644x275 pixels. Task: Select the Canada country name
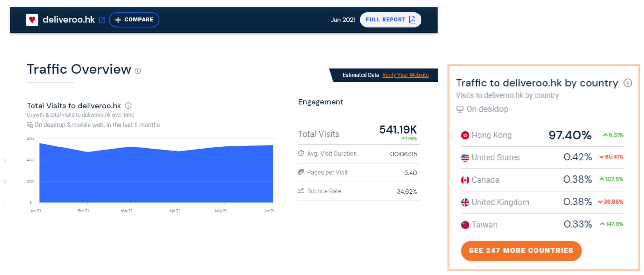click(x=485, y=180)
